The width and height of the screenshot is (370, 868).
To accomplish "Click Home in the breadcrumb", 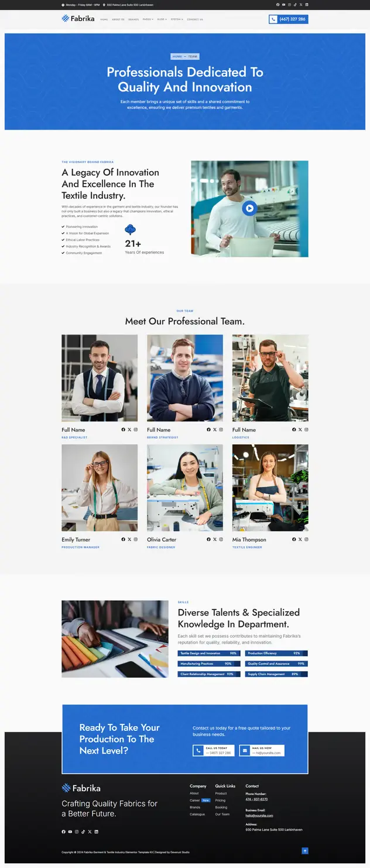I will [x=177, y=57].
